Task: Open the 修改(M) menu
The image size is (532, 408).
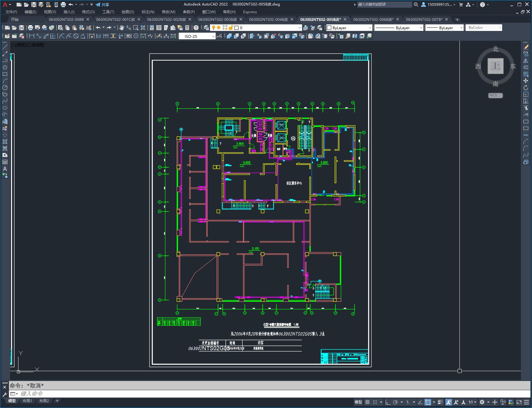Action: pos(168,12)
